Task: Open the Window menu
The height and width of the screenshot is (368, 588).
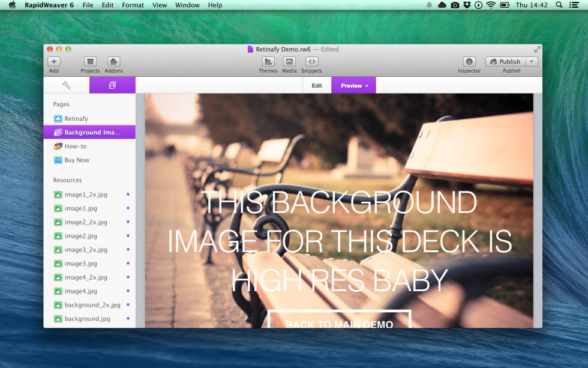Action: pyautogui.click(x=187, y=5)
